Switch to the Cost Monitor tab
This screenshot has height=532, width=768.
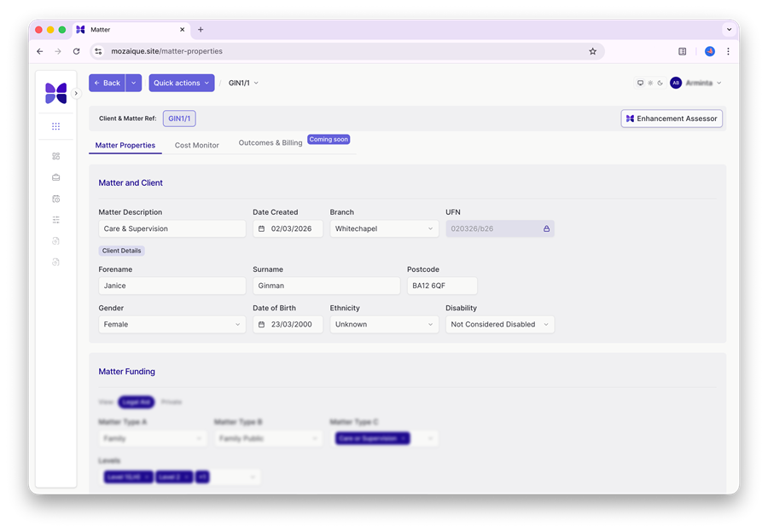pos(197,146)
